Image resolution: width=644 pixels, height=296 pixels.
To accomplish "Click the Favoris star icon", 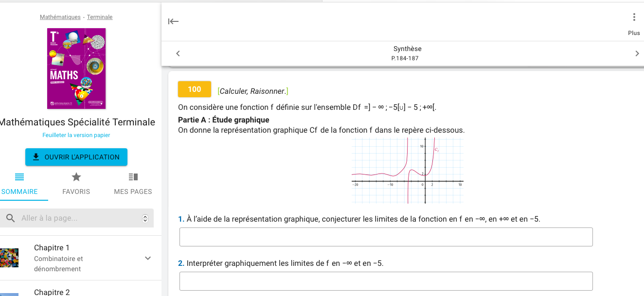I will tap(76, 177).
